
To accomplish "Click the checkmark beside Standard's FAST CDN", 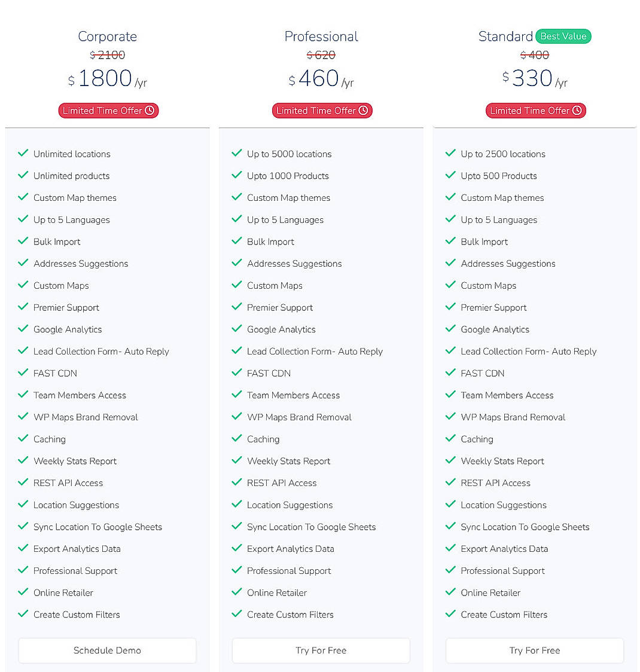I will tap(450, 373).
